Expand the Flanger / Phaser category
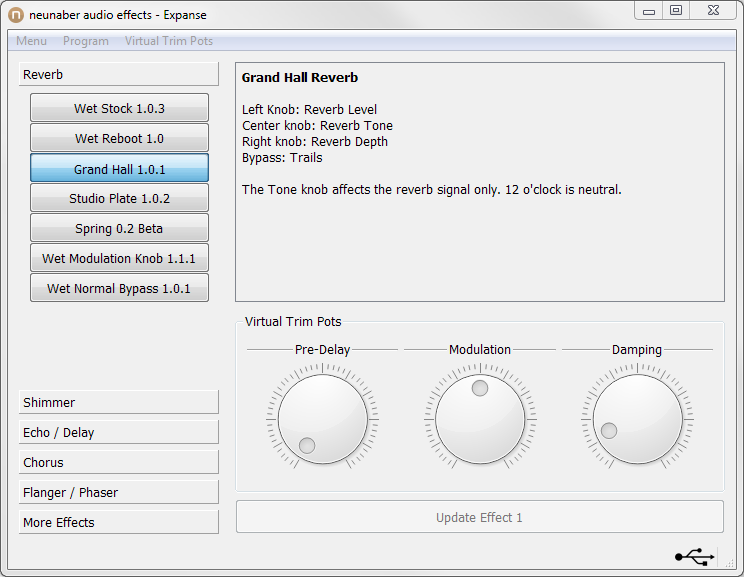Screen dimensions: 744x577 click(119, 492)
